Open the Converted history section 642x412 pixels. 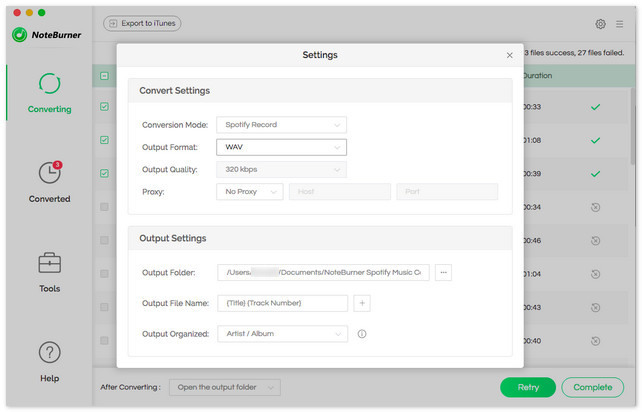(50, 182)
